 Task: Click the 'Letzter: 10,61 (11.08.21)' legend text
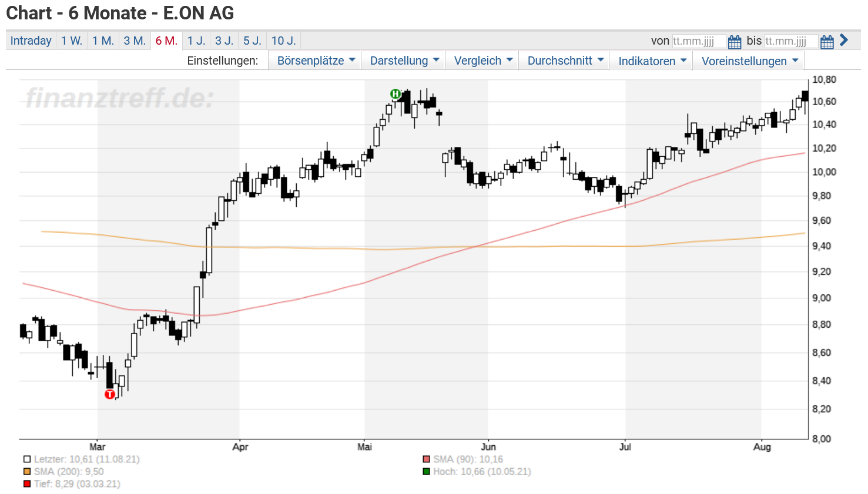coord(87,459)
